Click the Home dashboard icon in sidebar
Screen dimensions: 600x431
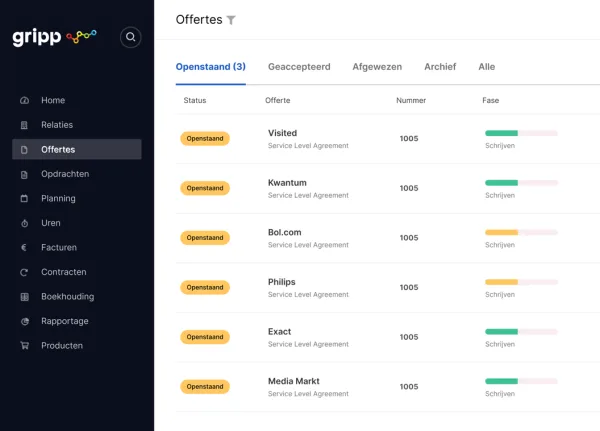coord(24,101)
